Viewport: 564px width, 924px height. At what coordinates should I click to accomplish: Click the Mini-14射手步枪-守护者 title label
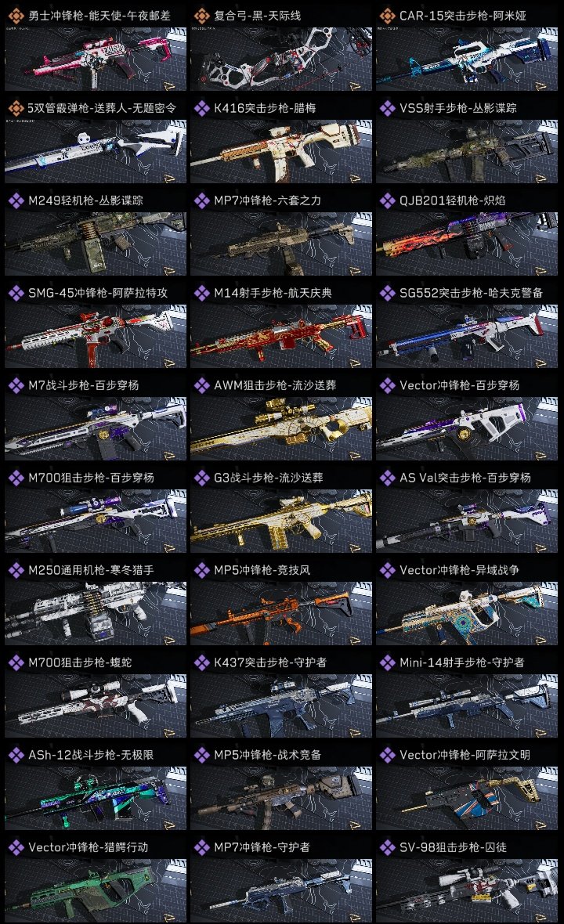pos(461,662)
